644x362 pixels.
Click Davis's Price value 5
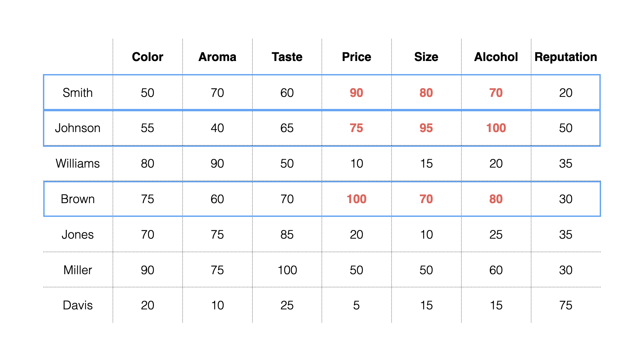pyautogui.click(x=357, y=305)
